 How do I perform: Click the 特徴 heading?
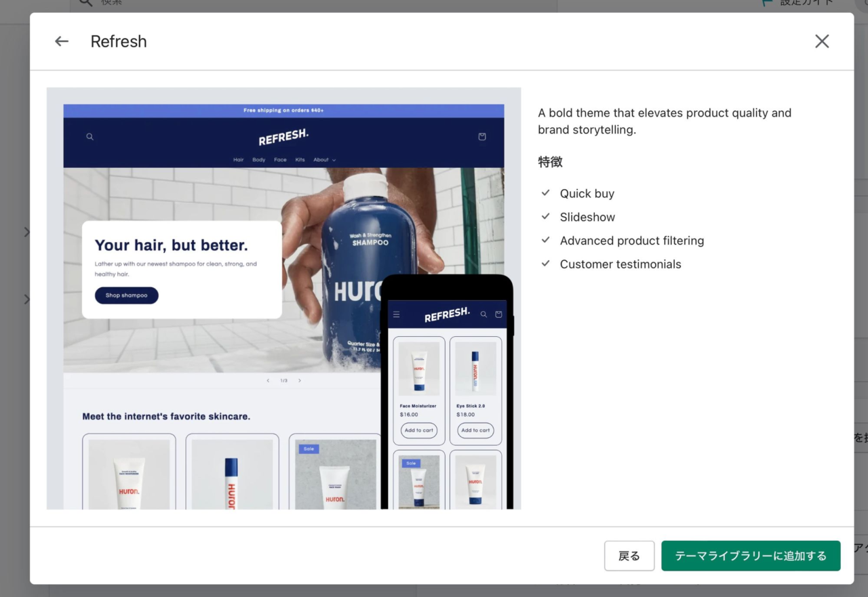coord(551,162)
